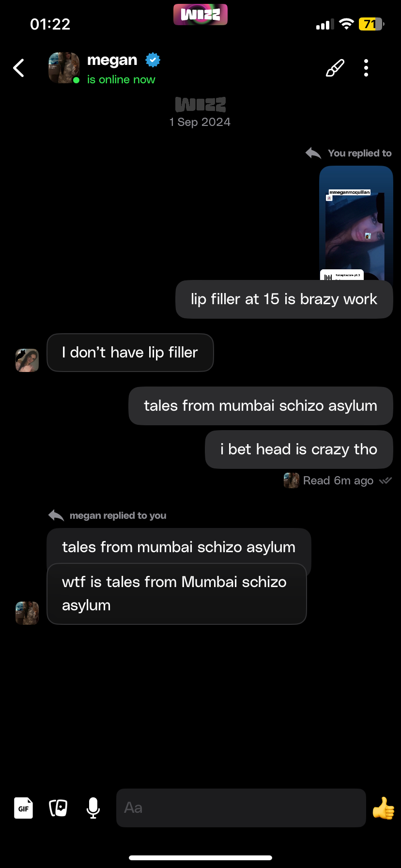Tap the blue verified badge next to megan

(x=153, y=60)
